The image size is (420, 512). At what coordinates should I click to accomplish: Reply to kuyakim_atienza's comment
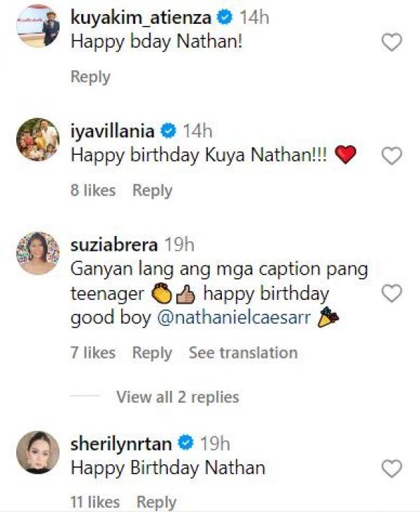point(90,77)
